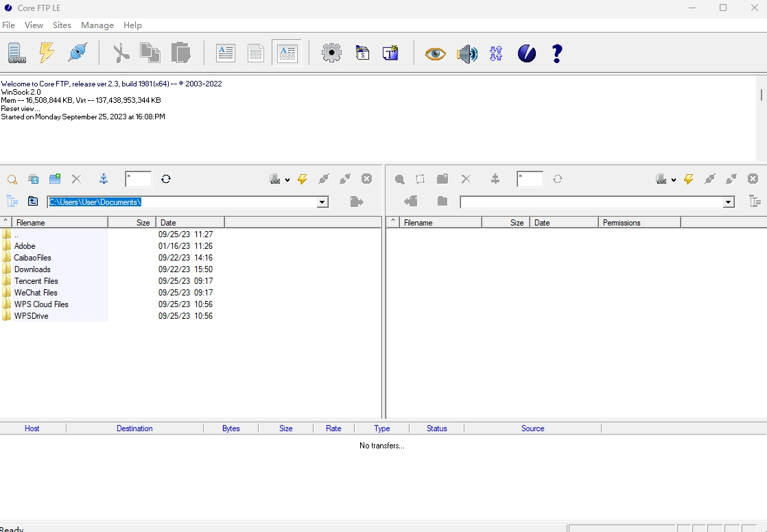The image size is (767, 532).
Task: Create a new folder in local pane
Action: pos(55,179)
